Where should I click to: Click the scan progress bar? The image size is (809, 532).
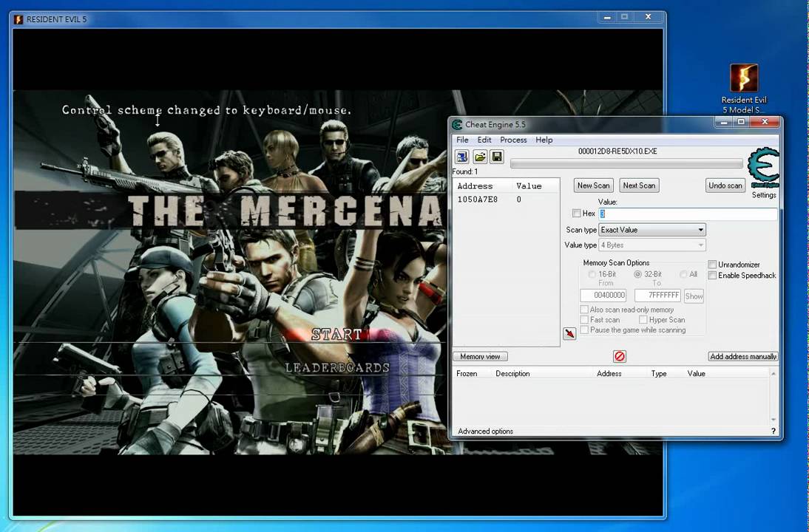(x=626, y=163)
